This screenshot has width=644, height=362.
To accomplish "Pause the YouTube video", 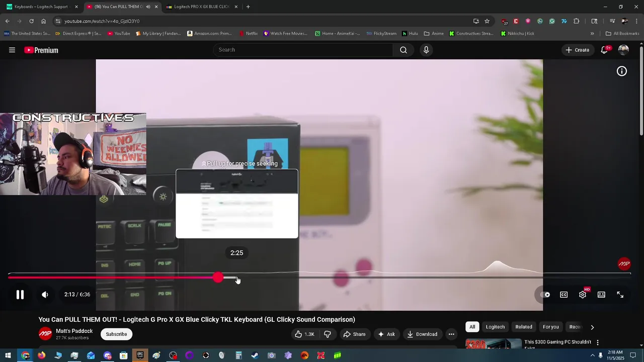I will 20,295.
